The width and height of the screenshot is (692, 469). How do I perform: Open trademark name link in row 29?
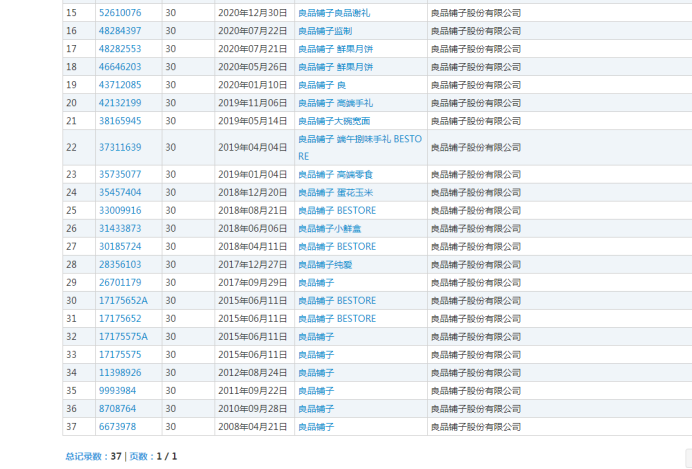(x=316, y=282)
